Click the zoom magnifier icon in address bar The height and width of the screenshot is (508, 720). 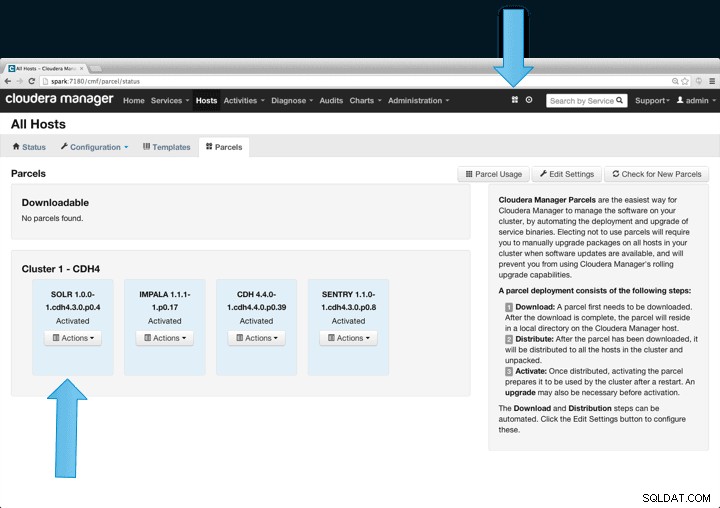tap(675, 81)
